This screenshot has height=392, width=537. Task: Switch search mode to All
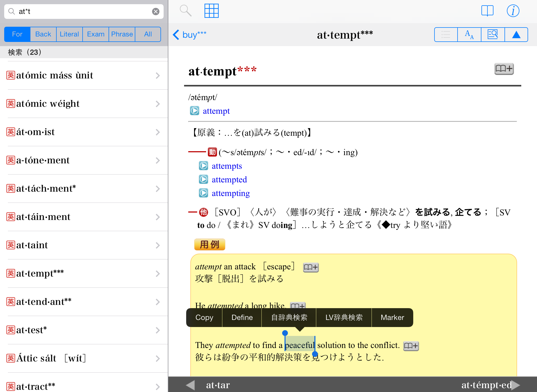coord(148,34)
